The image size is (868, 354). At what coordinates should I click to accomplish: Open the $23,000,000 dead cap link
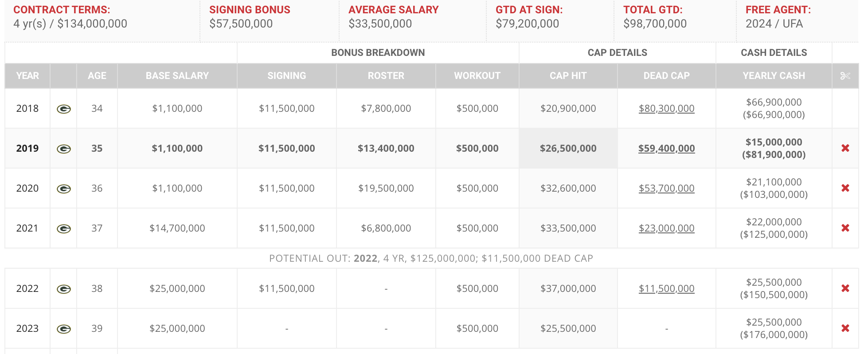pos(666,228)
